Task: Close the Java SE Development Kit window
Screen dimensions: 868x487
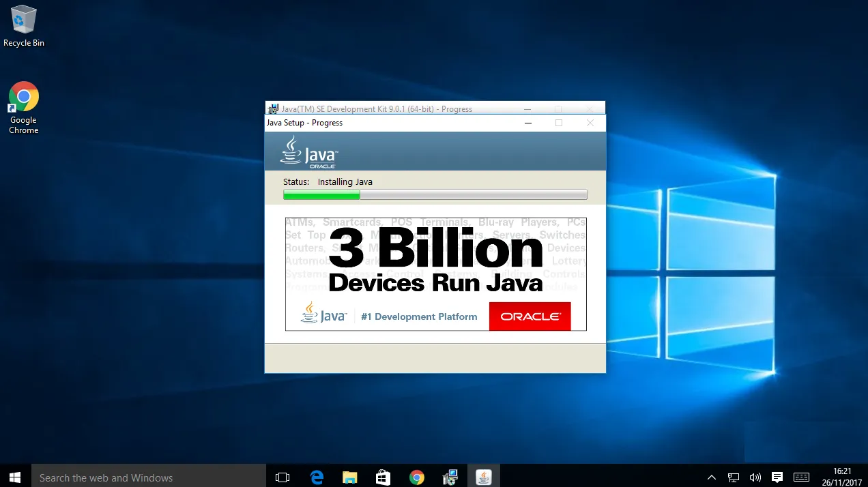Action: 590,108
